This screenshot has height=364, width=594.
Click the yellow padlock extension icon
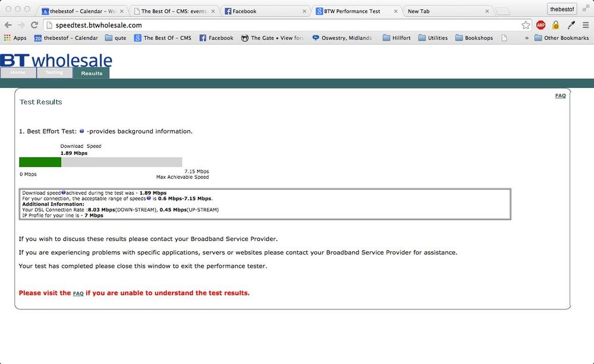point(556,25)
